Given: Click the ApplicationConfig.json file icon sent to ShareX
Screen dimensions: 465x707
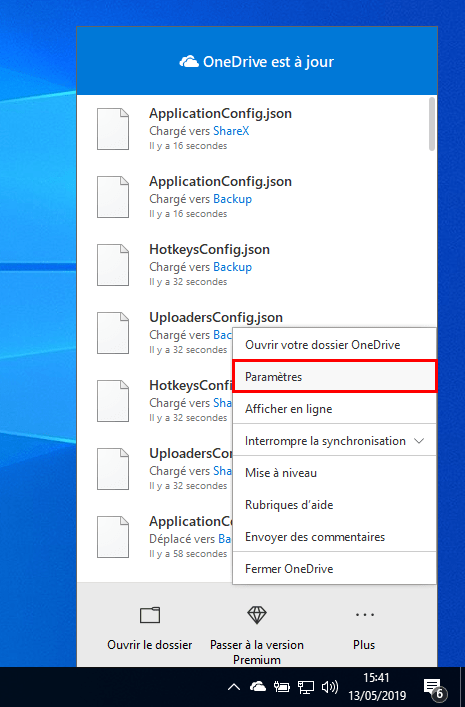Looking at the screenshot, I should point(113,129).
